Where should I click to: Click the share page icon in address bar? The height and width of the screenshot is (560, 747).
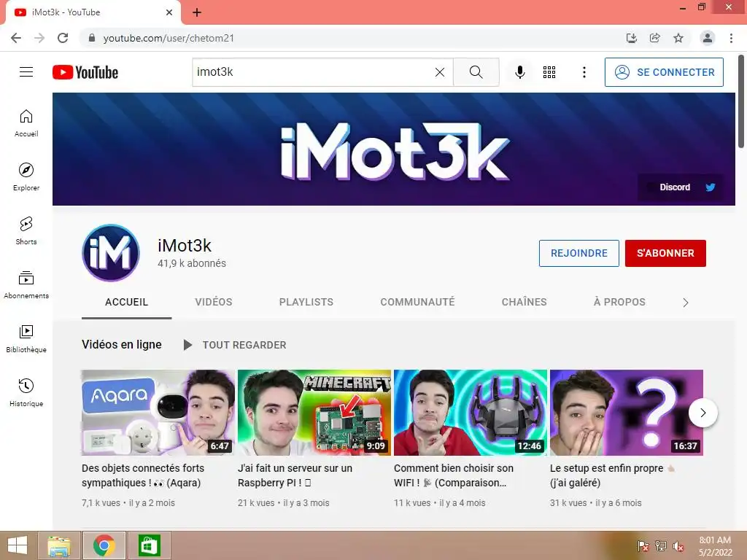click(x=655, y=38)
